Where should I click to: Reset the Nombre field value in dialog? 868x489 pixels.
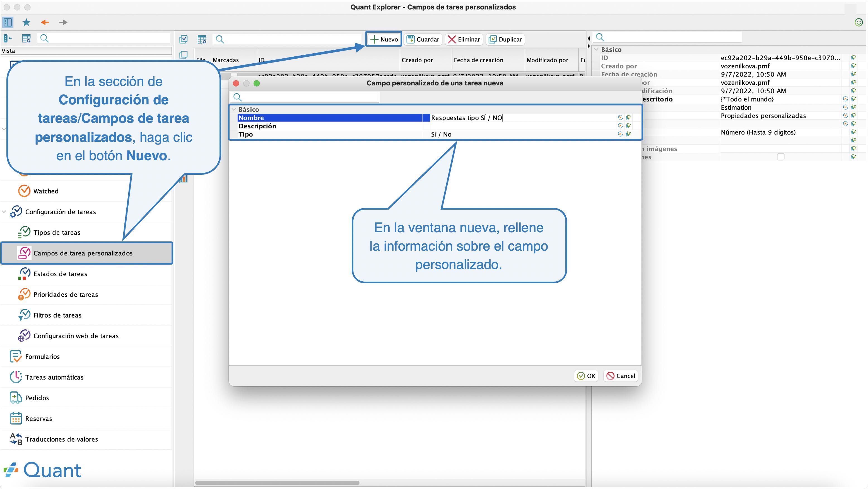point(620,117)
